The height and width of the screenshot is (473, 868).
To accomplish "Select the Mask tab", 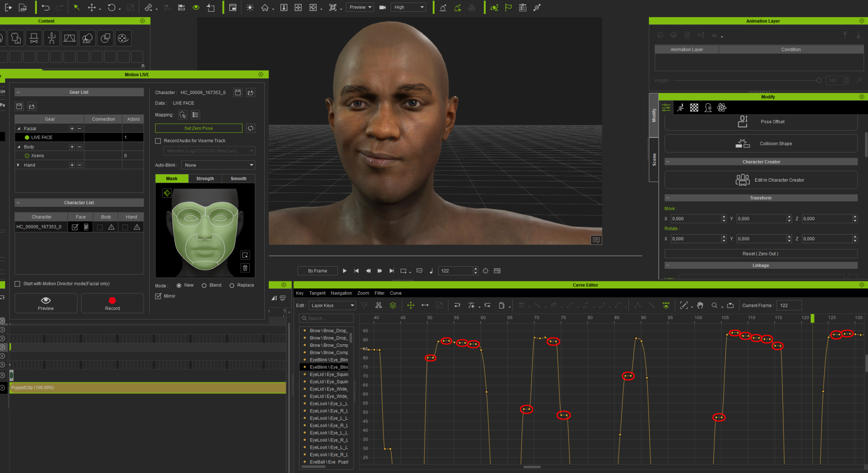I will (x=171, y=179).
